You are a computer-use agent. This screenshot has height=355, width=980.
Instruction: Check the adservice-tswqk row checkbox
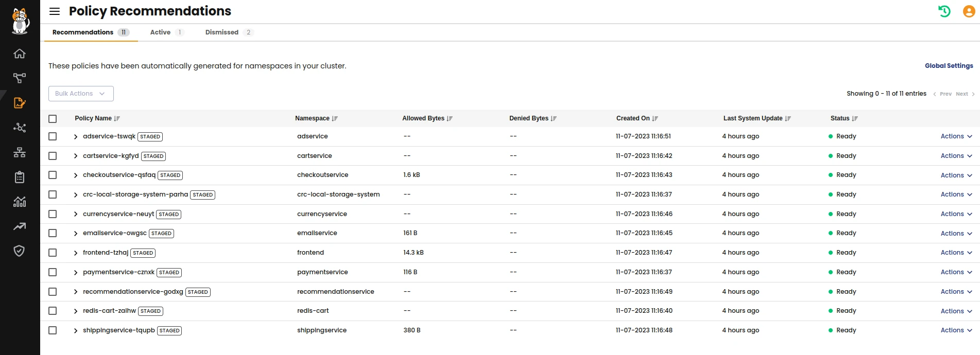tap(53, 136)
